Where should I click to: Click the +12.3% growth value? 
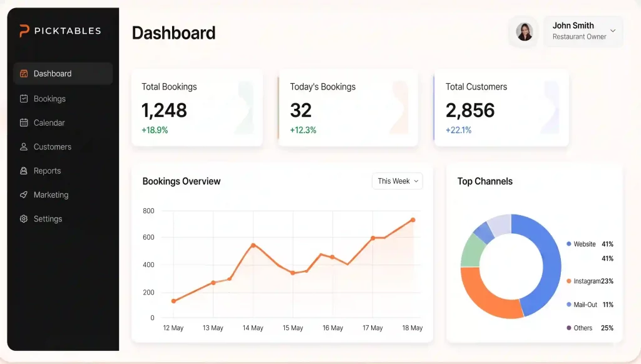[303, 130]
